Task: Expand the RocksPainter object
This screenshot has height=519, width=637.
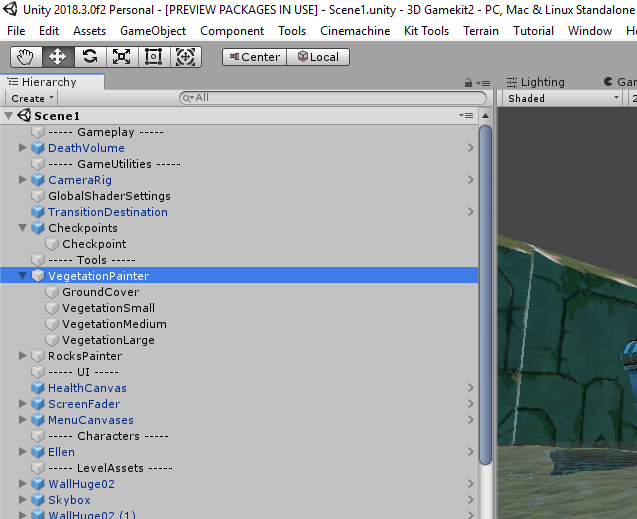Action: tap(23, 356)
